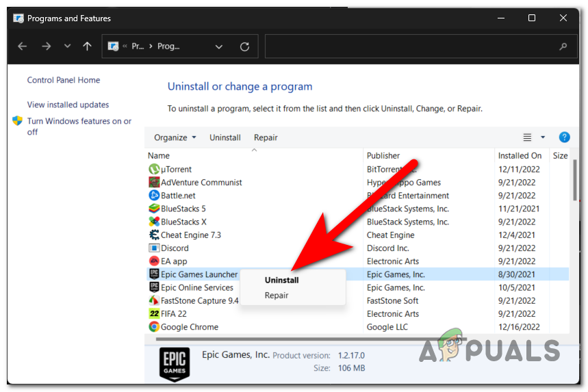This screenshot has width=588, height=392.
Task: Click the Discord program icon
Action: (154, 248)
